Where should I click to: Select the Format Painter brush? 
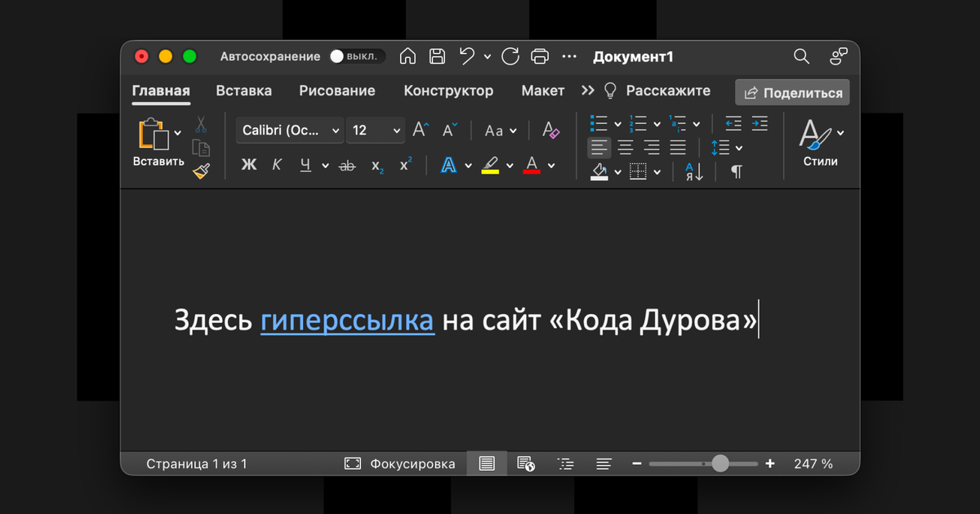201,171
